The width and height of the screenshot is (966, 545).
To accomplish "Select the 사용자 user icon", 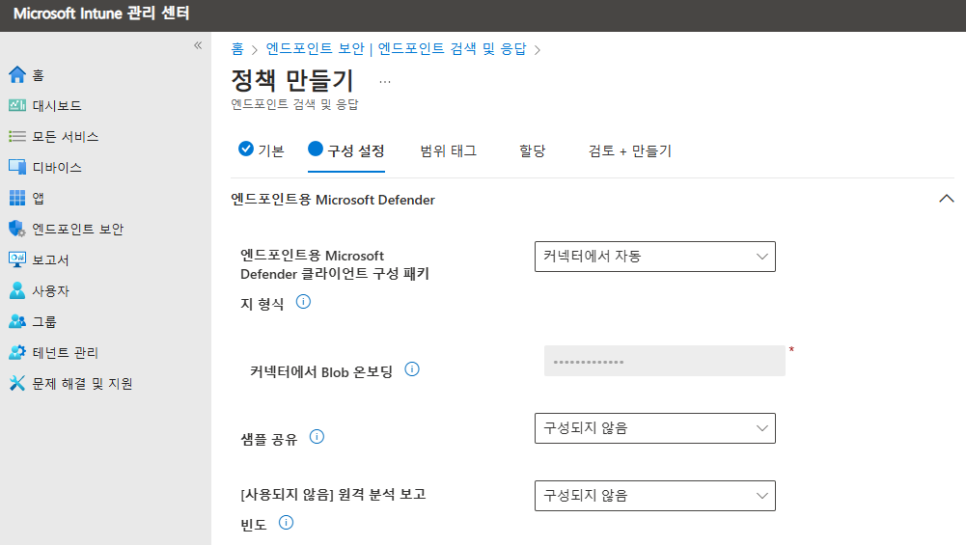I will pyautogui.click(x=17, y=290).
